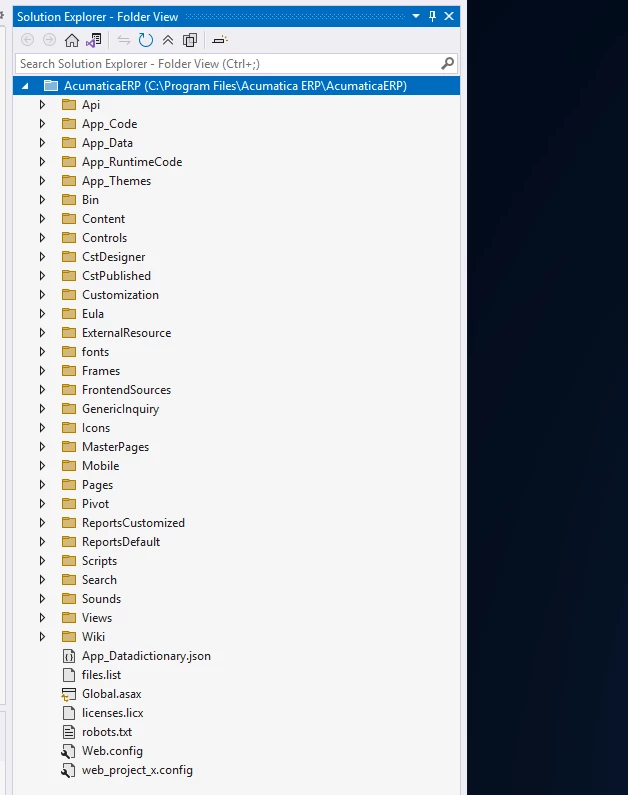This screenshot has height=795, width=628.
Task: Collapse the AcumaticaERP root node
Action: 25,86
